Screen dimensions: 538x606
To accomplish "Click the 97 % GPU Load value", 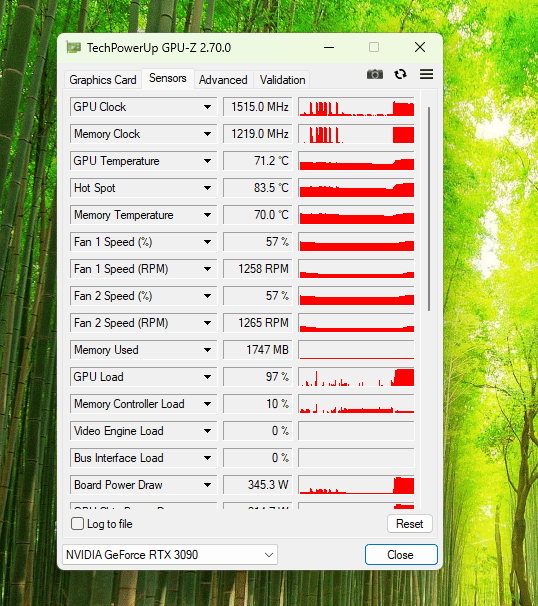I will click(258, 377).
